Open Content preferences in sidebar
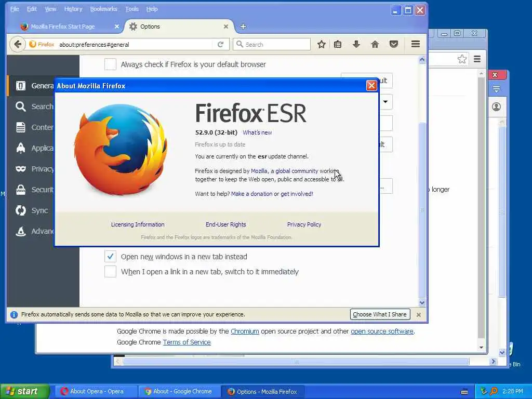The image size is (532, 399). coord(31,127)
